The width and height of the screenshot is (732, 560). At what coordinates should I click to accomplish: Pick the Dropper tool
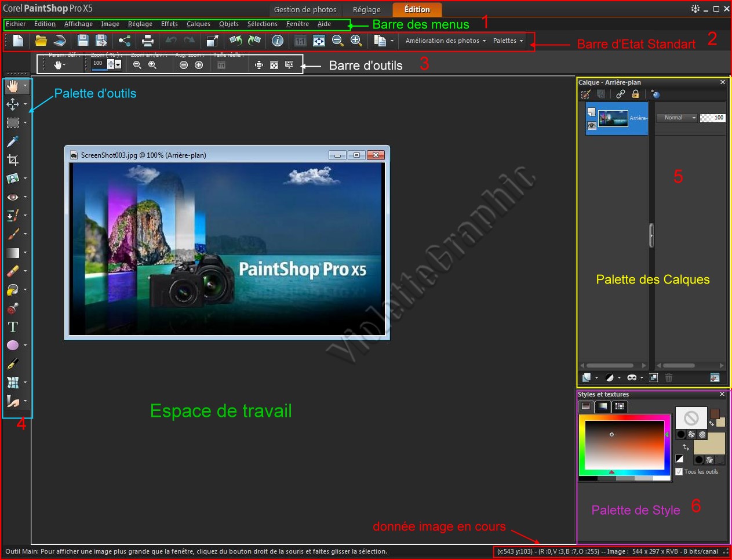[13, 141]
